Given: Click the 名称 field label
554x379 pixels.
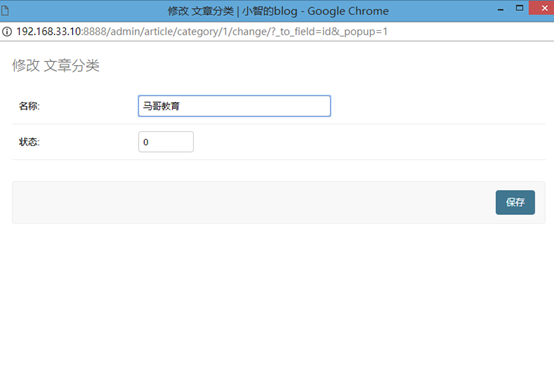Looking at the screenshot, I should pos(29,106).
